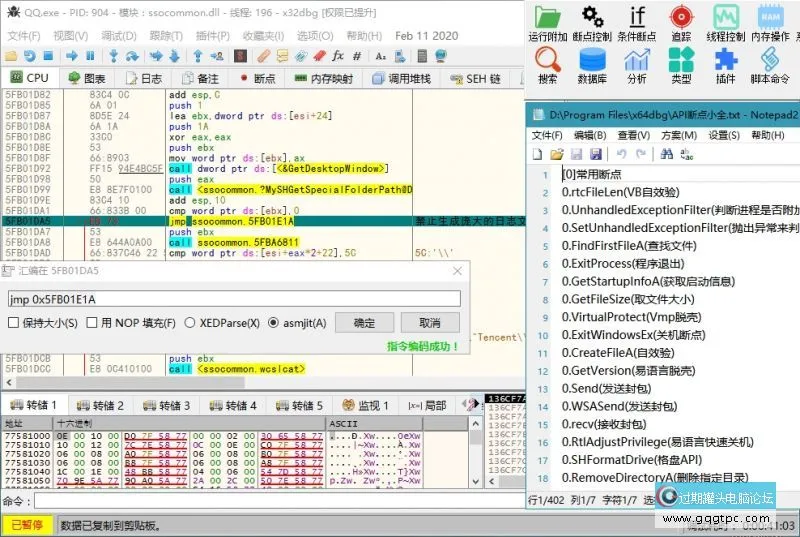Image resolution: width=800 pixels, height=537 pixels.
Task: Switch to 转储 2 tab
Action: tap(101, 405)
